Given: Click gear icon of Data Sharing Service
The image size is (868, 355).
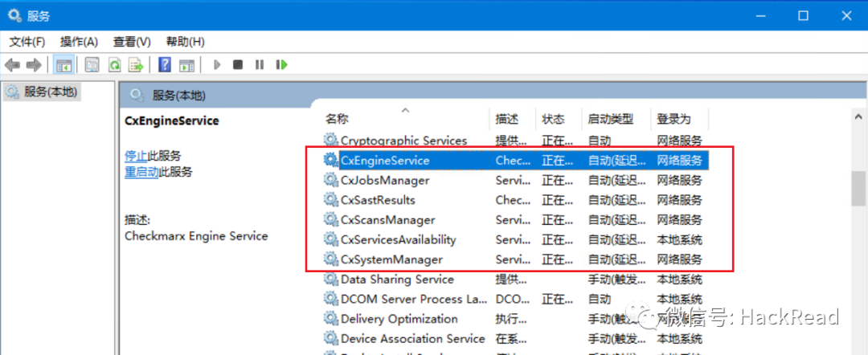Looking at the screenshot, I should [x=330, y=280].
